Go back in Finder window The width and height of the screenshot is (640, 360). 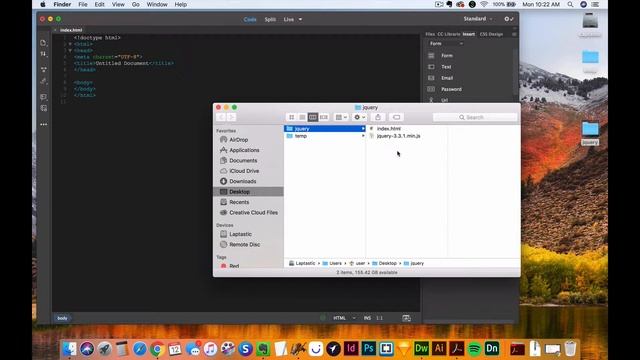click(221, 117)
